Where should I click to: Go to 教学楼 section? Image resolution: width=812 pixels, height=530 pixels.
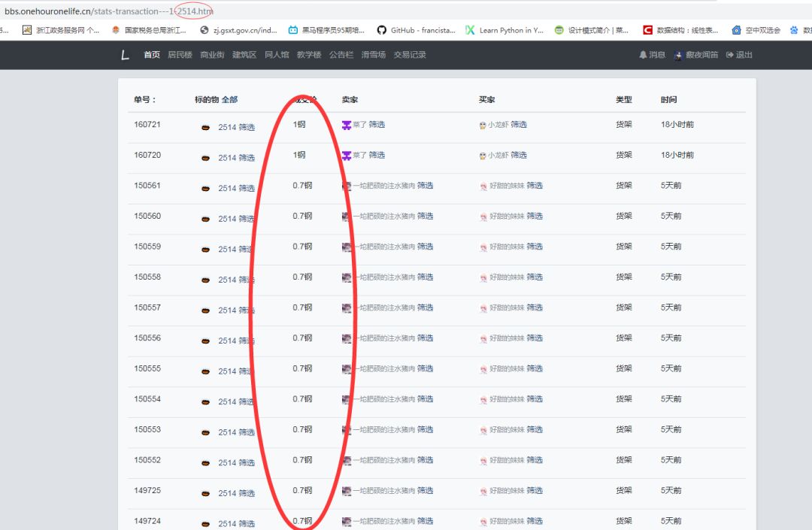(x=309, y=55)
